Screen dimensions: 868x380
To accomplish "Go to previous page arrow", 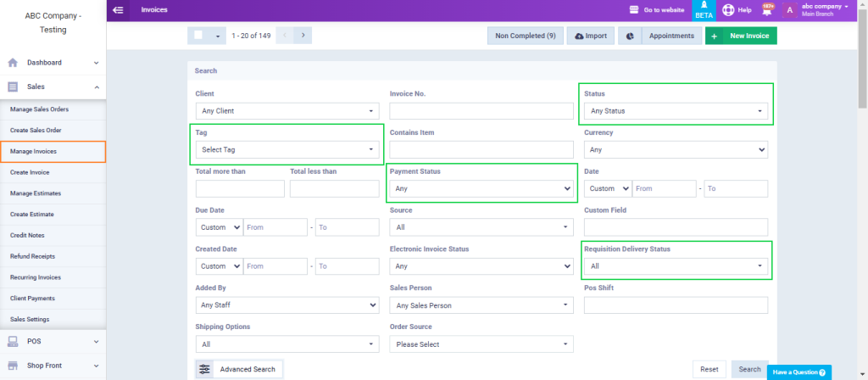I will click(x=285, y=36).
